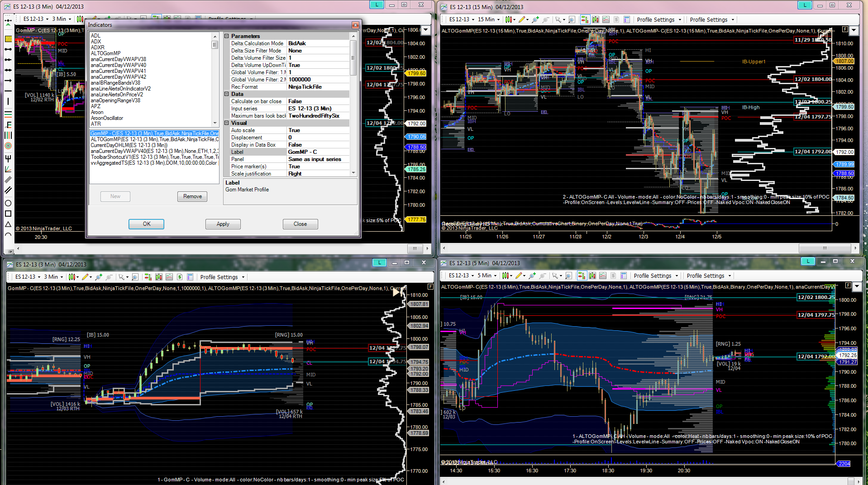Click price marker 1807.00 on 15 Min chart

[x=844, y=61]
